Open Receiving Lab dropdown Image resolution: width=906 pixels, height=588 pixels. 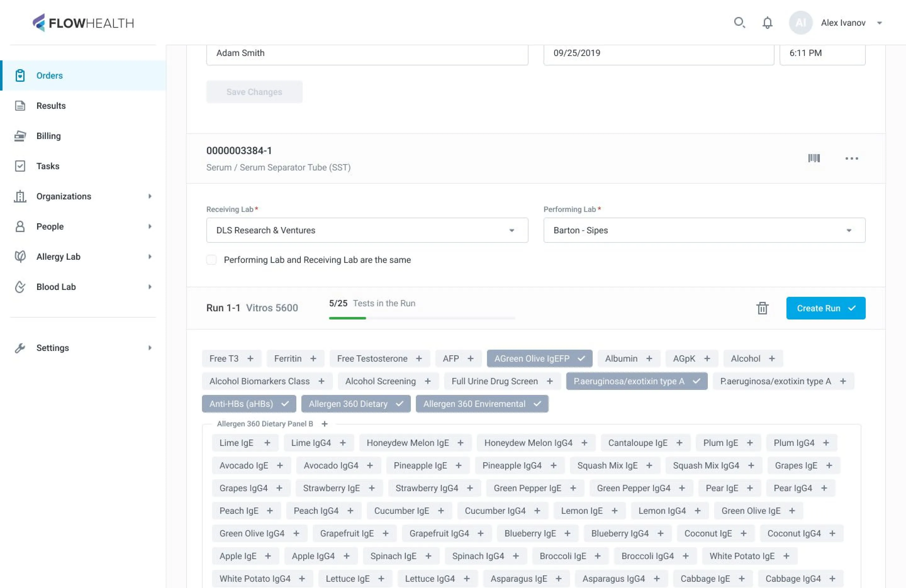[367, 230]
